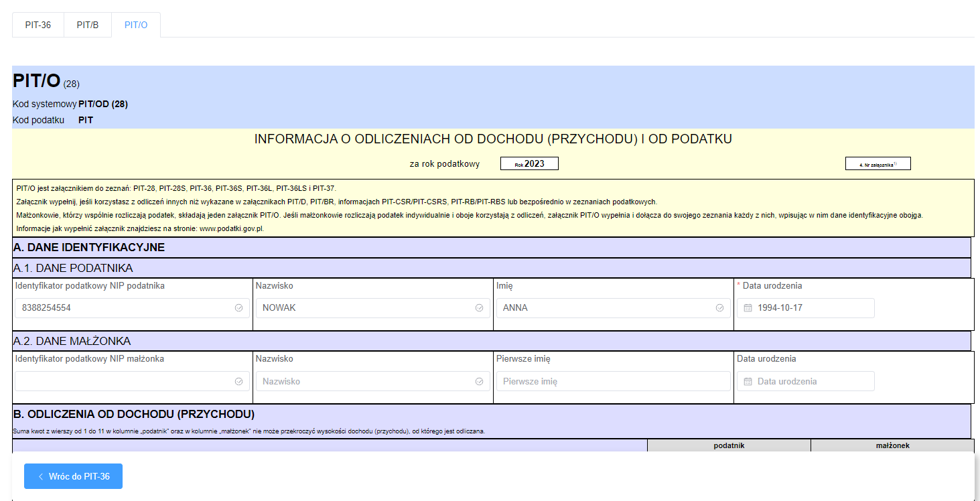The width and height of the screenshot is (980, 501).
Task: Click the Wróć do PIT-36 button
Action: click(x=73, y=476)
